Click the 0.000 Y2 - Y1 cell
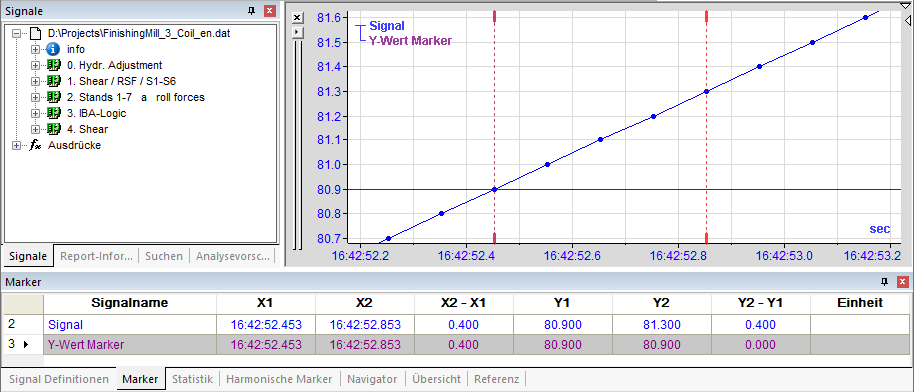 pos(761,344)
